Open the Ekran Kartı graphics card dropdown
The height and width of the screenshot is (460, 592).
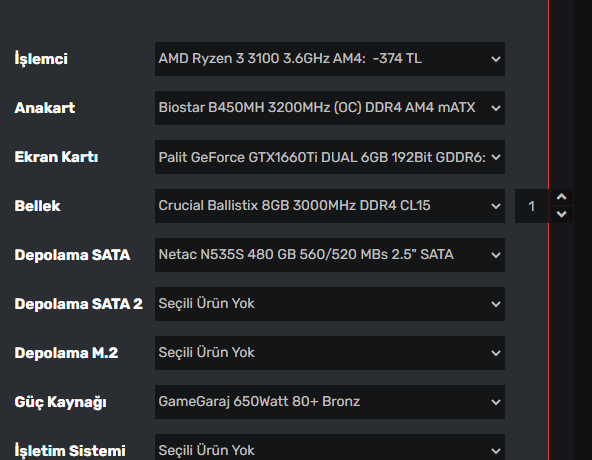point(330,157)
